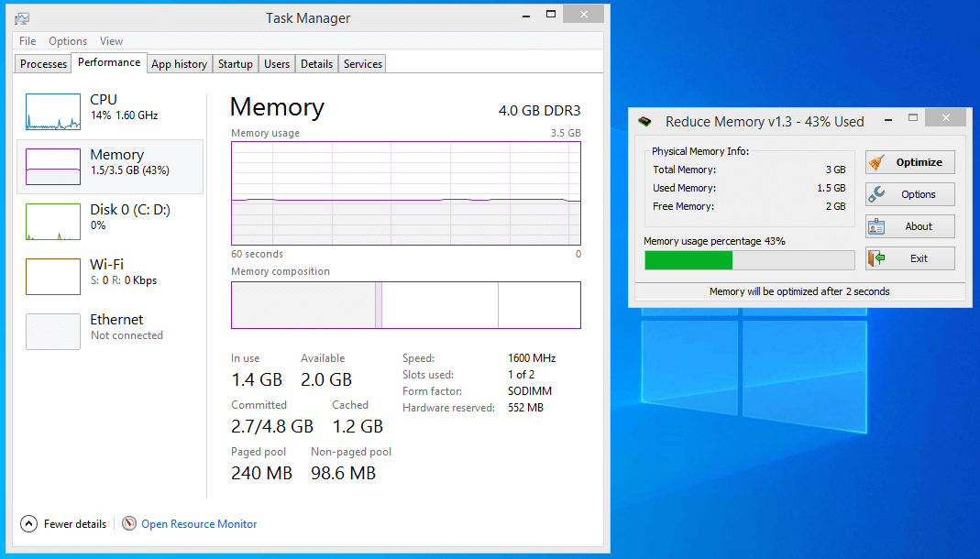Select the Wi-Fi graph thumbnail
The width and height of the screenshot is (980, 559).
click(53, 277)
